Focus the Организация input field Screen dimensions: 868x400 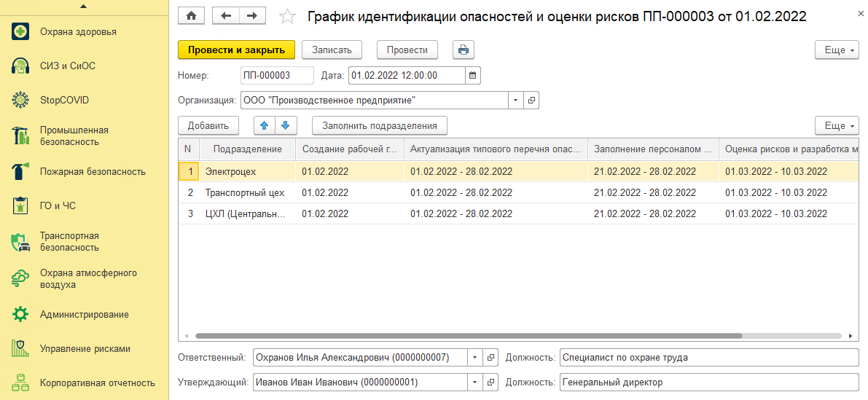coord(375,100)
